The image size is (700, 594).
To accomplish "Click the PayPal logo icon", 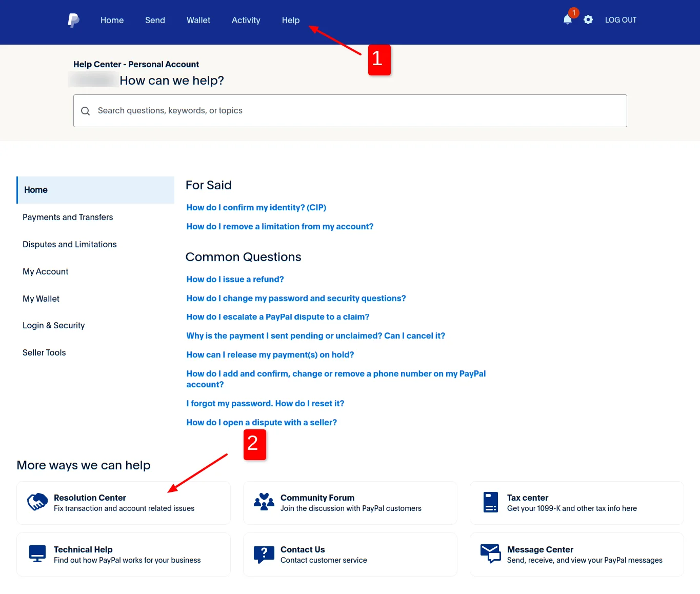I will tap(73, 20).
